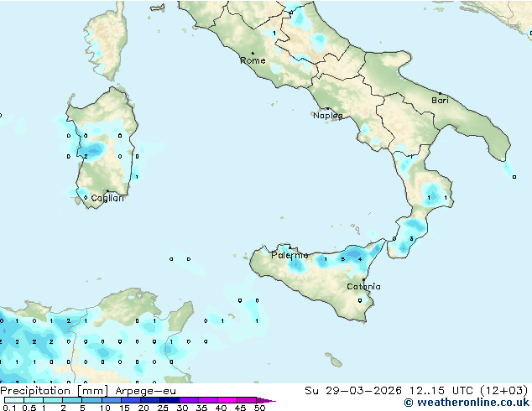Select the 0.1–0.5 mm legend swatch

[x=14, y=400]
